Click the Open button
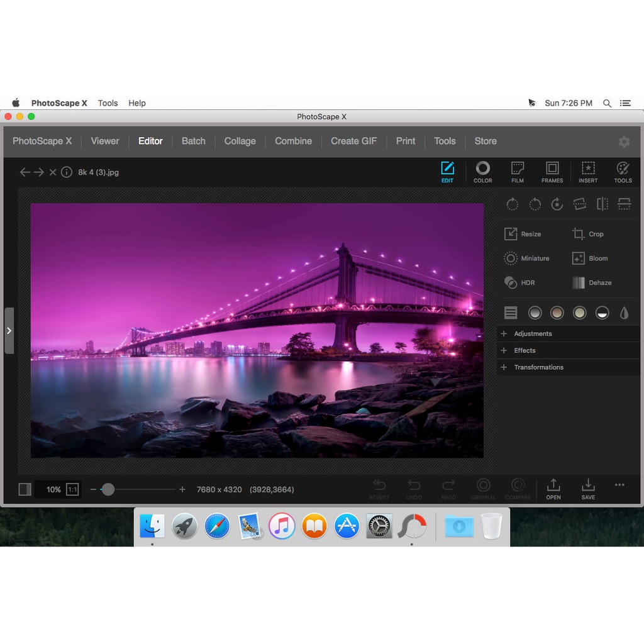The height and width of the screenshot is (644, 644). tap(553, 488)
